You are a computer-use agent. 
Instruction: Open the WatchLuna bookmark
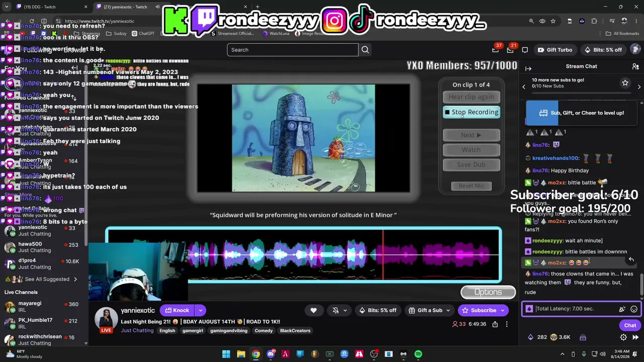[x=276, y=34]
